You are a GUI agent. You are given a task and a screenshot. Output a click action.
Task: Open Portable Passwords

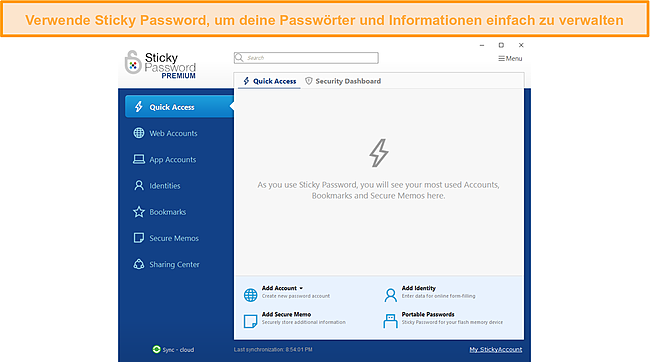point(428,314)
